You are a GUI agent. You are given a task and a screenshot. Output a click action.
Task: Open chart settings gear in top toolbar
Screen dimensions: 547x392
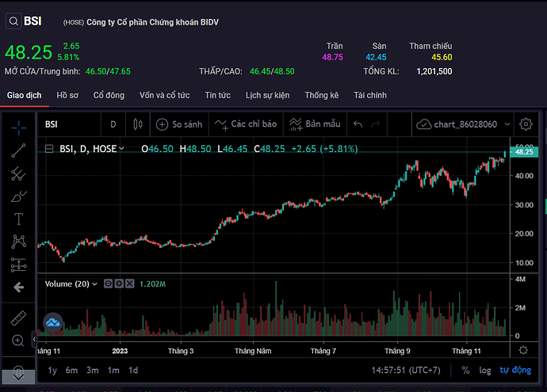(x=525, y=124)
